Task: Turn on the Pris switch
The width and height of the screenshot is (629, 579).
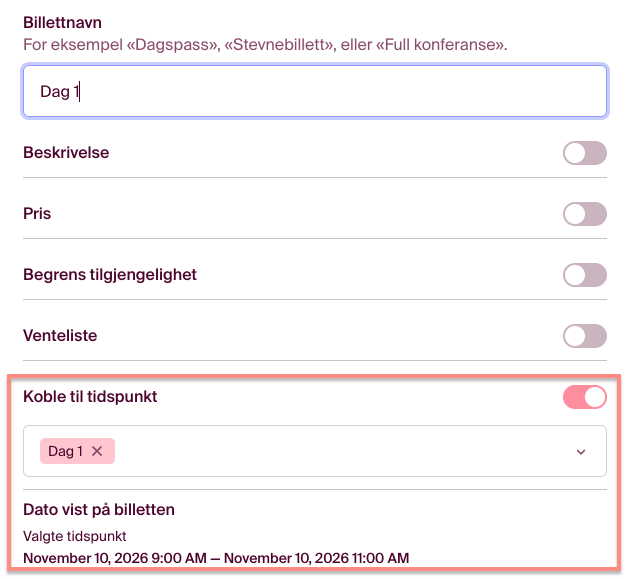Action: pyautogui.click(x=584, y=214)
